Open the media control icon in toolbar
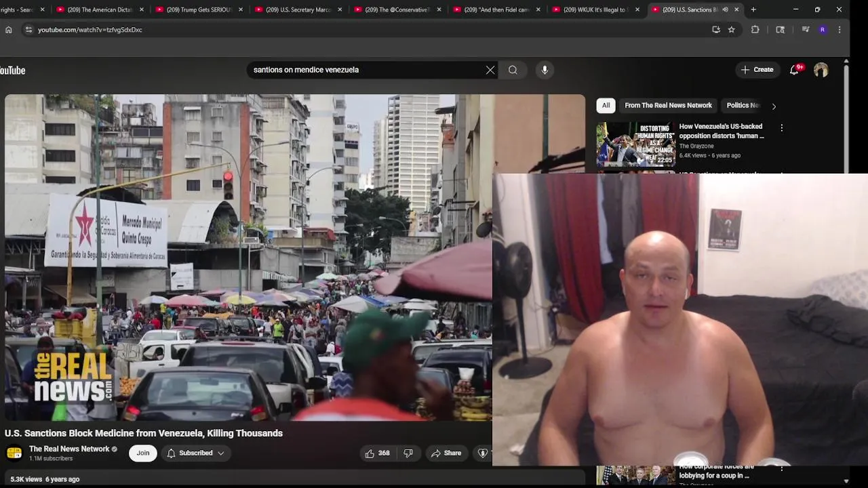 (x=805, y=30)
